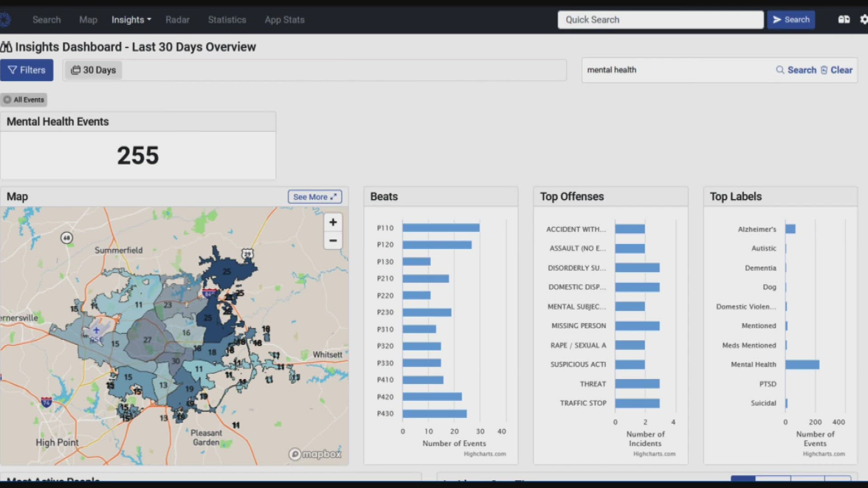Click the App Stats navigation icon

[x=285, y=20]
